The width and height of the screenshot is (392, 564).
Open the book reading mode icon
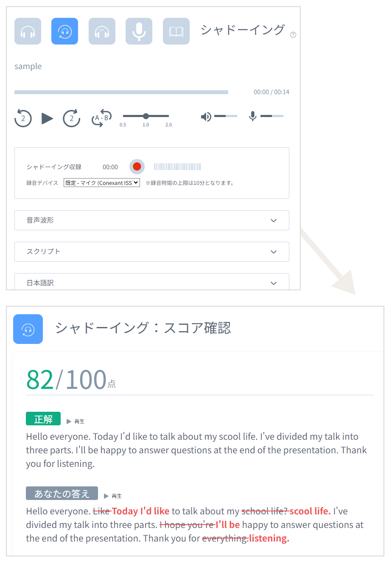point(176,31)
